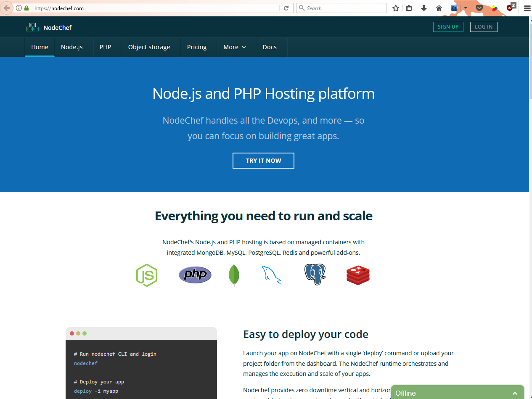Click '# Run nodechef CLI and login' comment
This screenshot has height=399, width=532.
pos(115,354)
